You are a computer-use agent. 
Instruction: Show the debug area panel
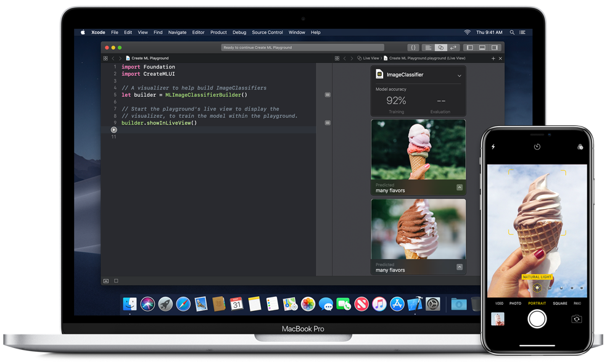point(482,47)
